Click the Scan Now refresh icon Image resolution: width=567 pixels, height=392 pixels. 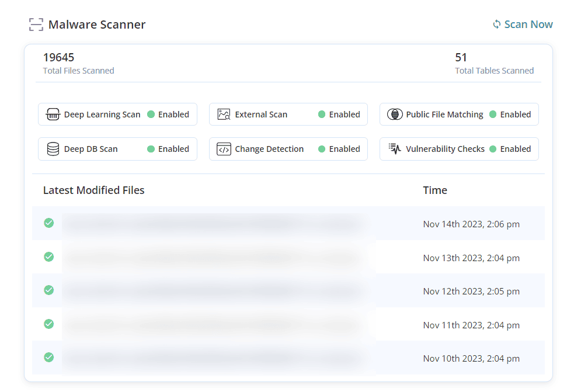[497, 25]
